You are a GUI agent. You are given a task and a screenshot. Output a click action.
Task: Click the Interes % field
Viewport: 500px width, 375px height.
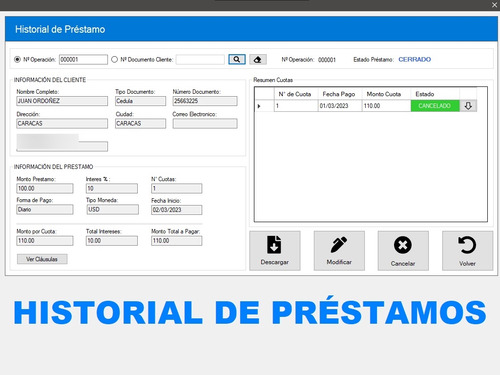click(x=112, y=188)
